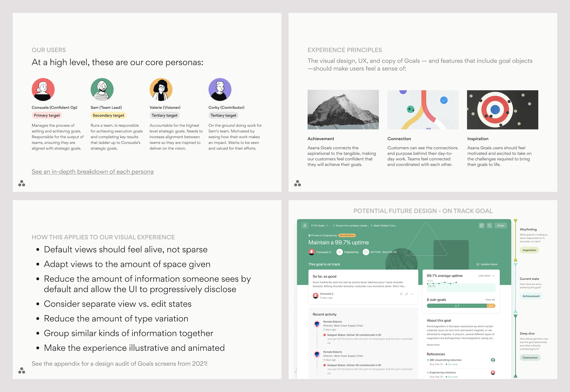Click avatar beside SRE cloud billing reduction
Screen dimensions: 570x392
pyautogui.click(x=493, y=360)
